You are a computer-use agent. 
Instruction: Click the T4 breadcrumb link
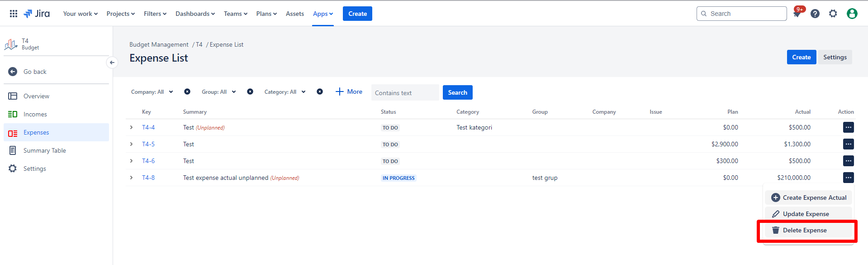pos(199,44)
